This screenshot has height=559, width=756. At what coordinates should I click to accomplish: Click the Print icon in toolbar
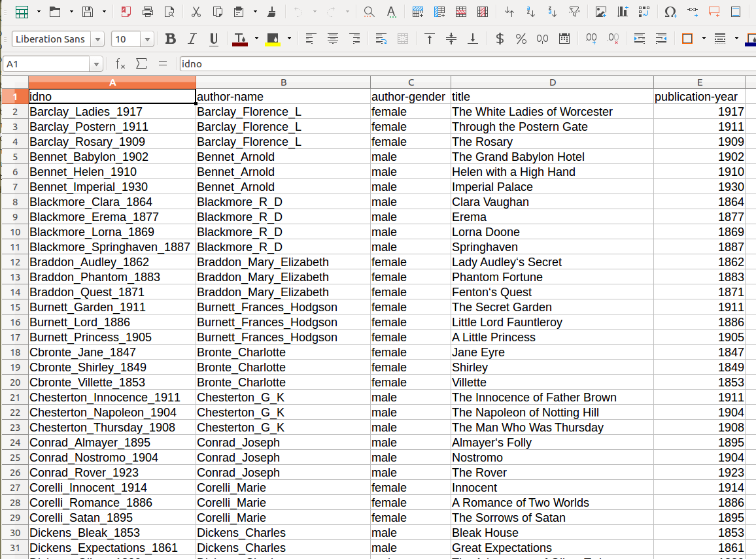point(148,12)
